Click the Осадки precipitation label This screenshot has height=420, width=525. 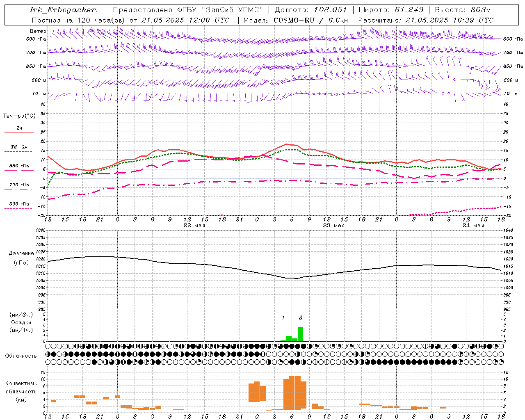click(x=21, y=322)
